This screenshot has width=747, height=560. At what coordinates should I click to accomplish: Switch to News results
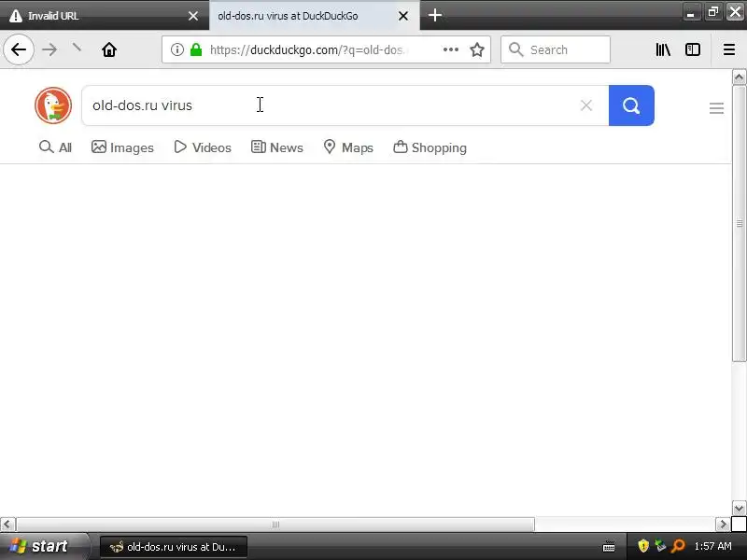click(x=276, y=147)
